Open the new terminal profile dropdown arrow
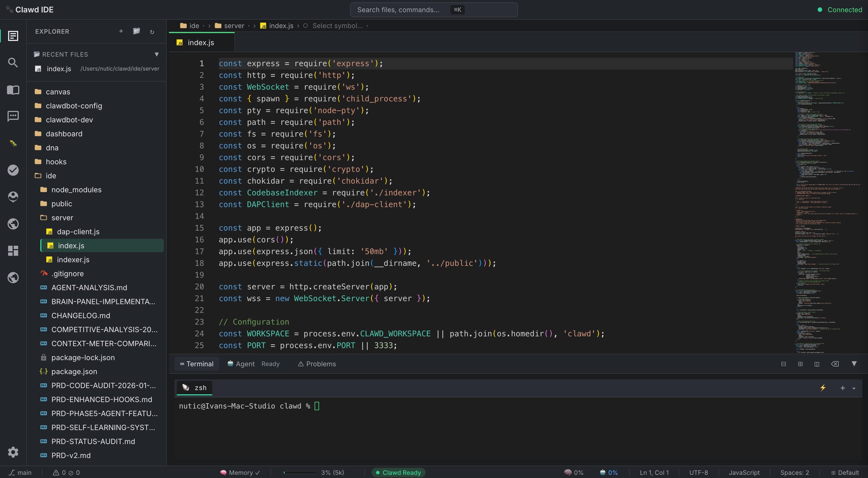 click(x=853, y=389)
